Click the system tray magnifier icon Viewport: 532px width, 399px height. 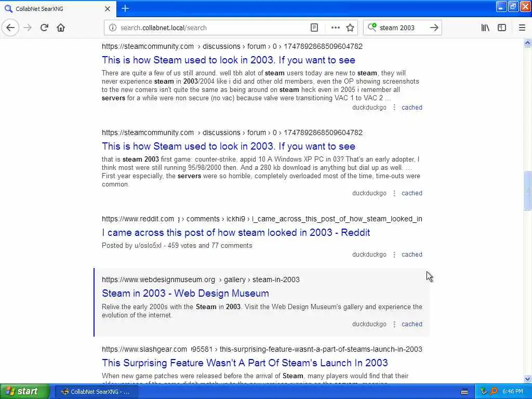494,392
